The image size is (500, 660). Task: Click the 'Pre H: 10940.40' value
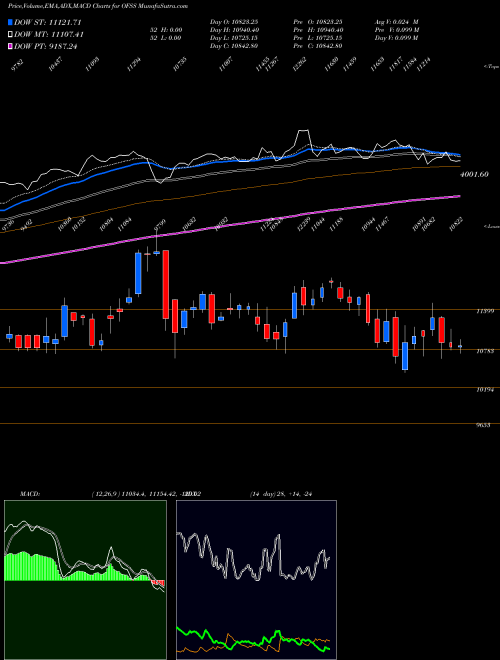317,30
